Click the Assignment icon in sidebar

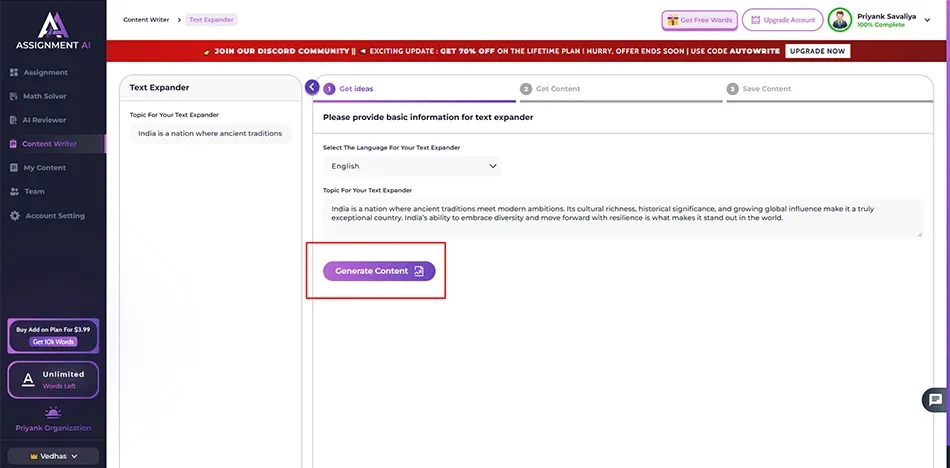(x=14, y=73)
